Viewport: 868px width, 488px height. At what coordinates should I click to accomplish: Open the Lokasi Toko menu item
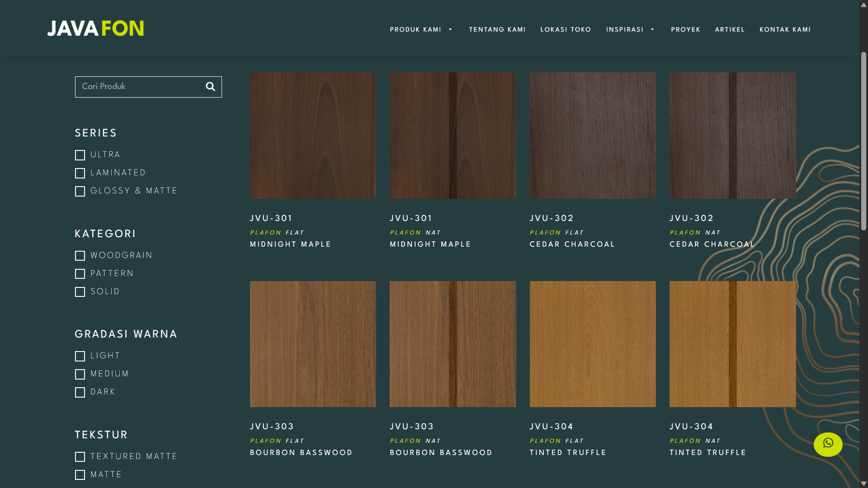pyautogui.click(x=565, y=29)
